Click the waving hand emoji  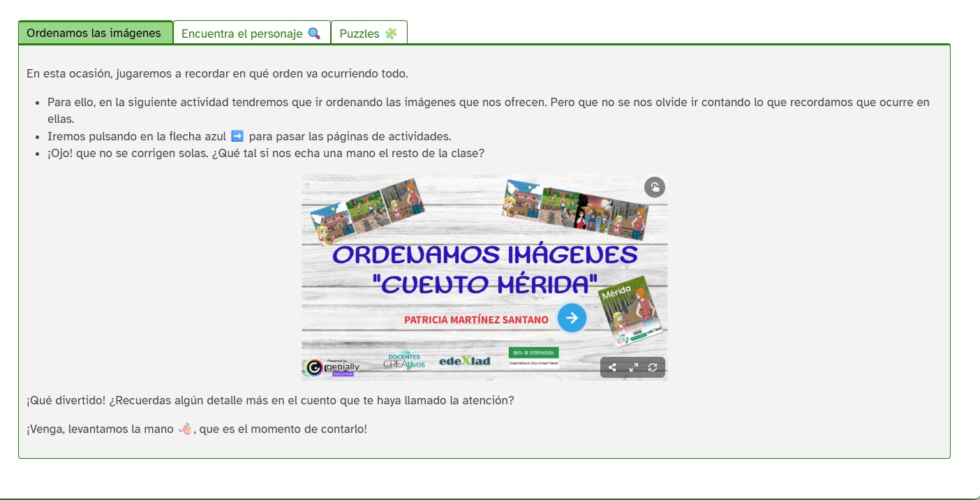(185, 429)
